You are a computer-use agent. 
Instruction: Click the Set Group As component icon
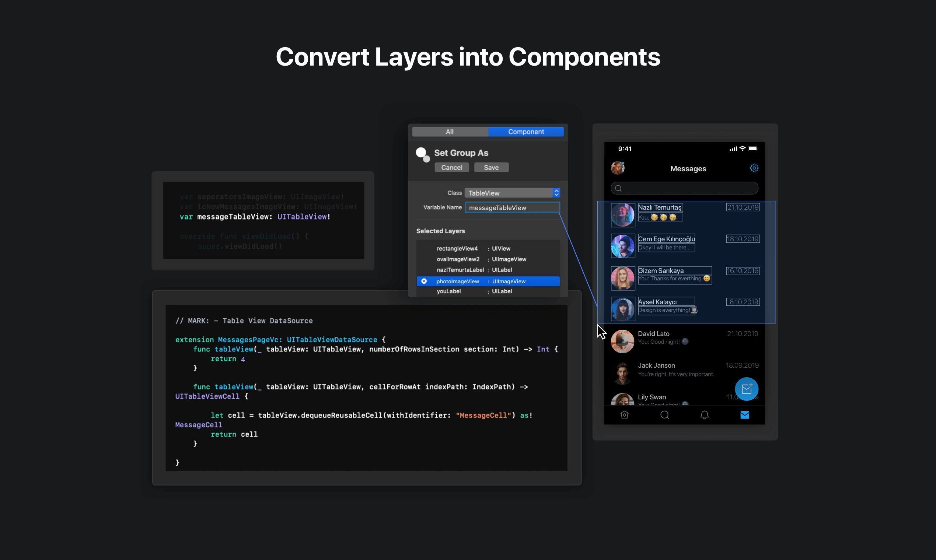pyautogui.click(x=423, y=154)
